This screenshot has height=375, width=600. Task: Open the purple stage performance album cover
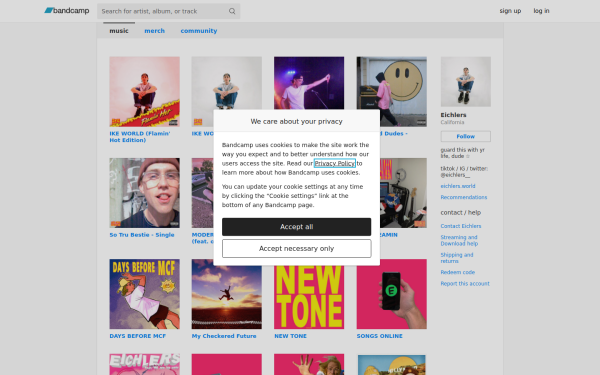[x=309, y=83]
